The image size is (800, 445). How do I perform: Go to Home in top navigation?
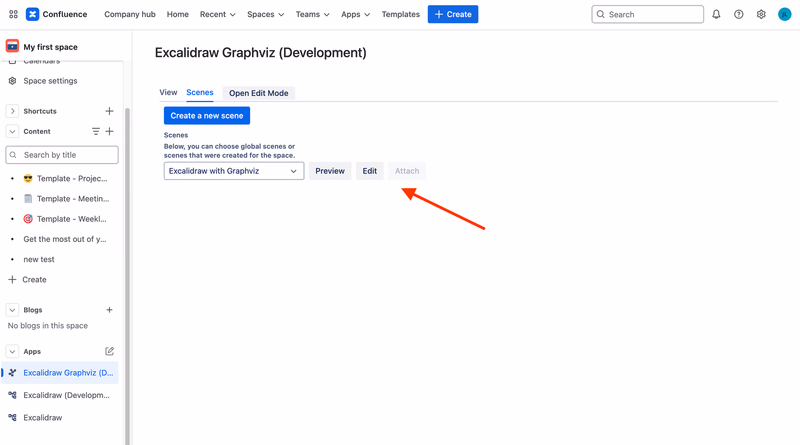click(x=178, y=14)
